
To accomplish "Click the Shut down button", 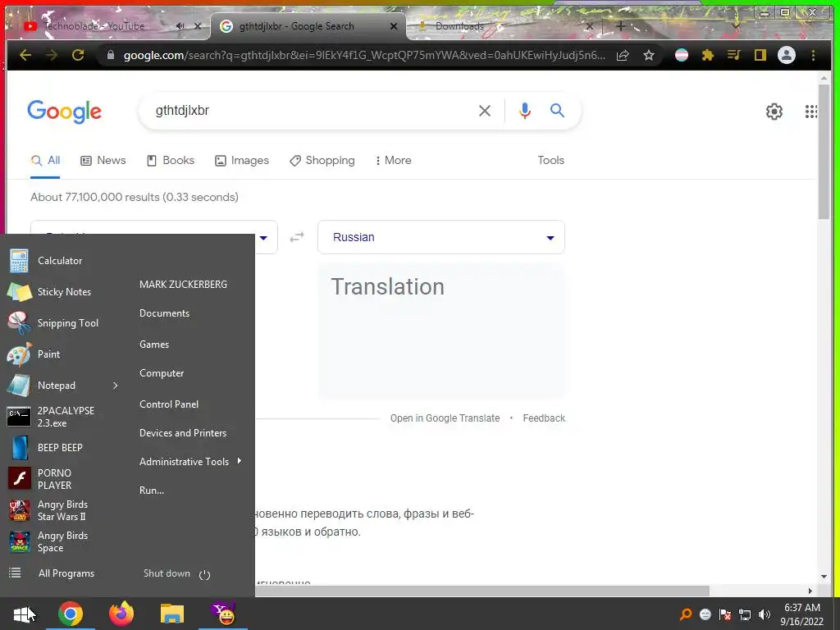I will point(167,573).
